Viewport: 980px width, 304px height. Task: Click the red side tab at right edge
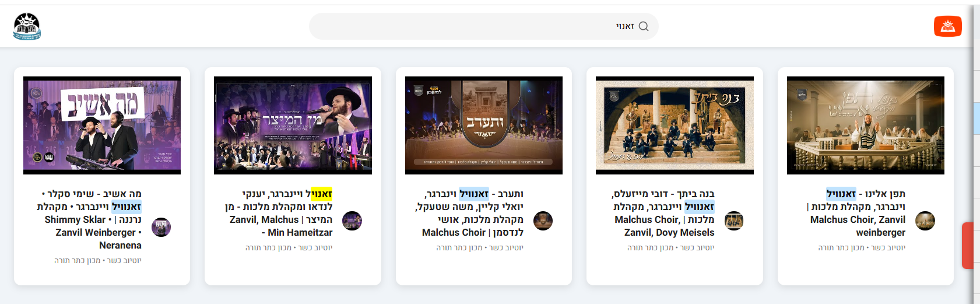[x=967, y=246]
